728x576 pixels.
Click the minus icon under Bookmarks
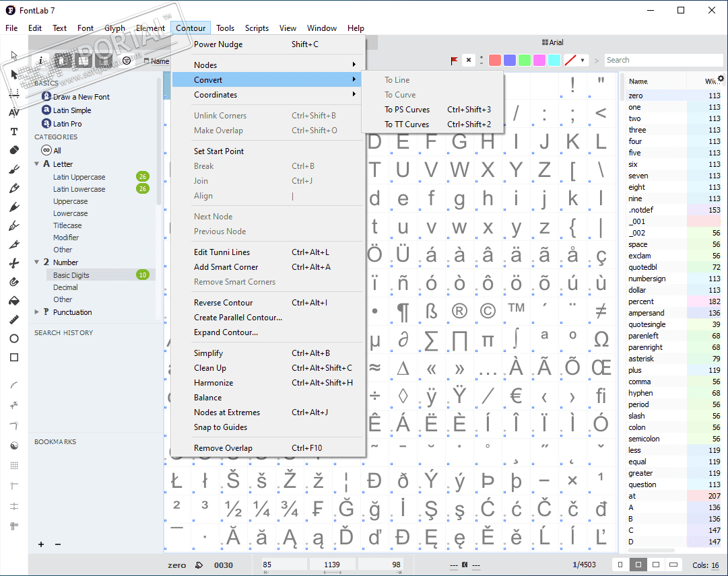[57, 544]
